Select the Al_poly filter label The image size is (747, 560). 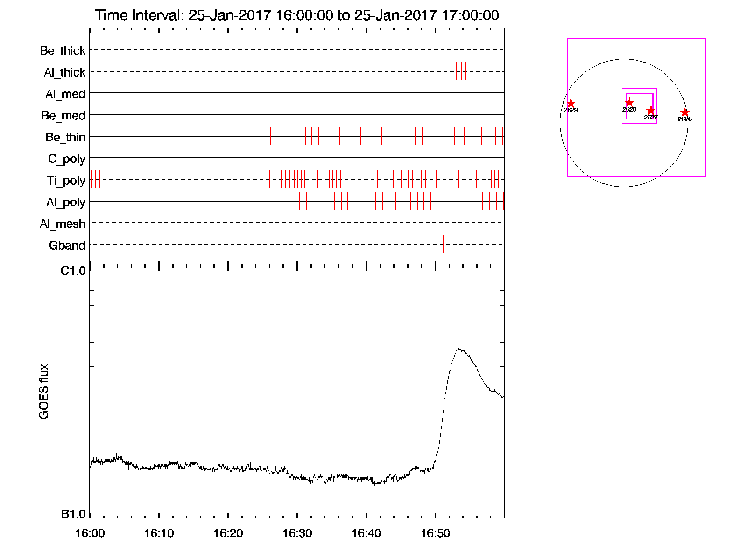pos(66,202)
